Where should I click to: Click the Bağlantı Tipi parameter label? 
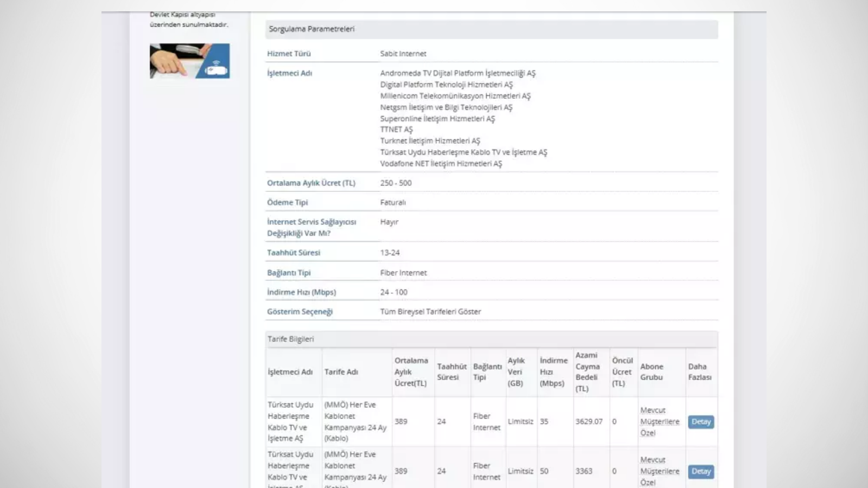coord(289,273)
